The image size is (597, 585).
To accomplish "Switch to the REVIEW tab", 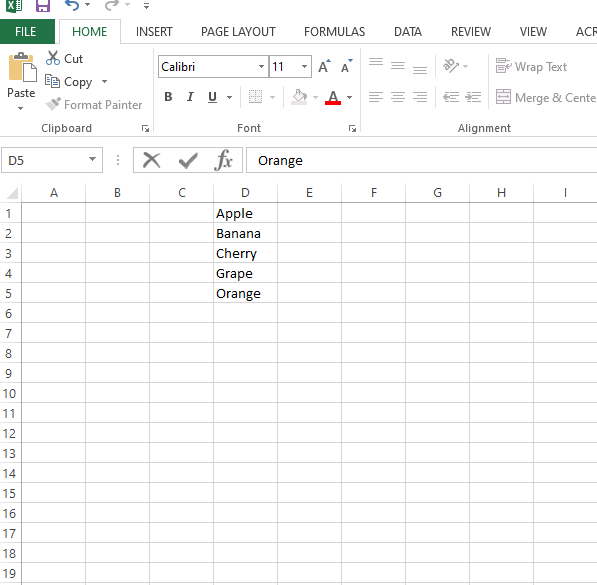I will [471, 32].
